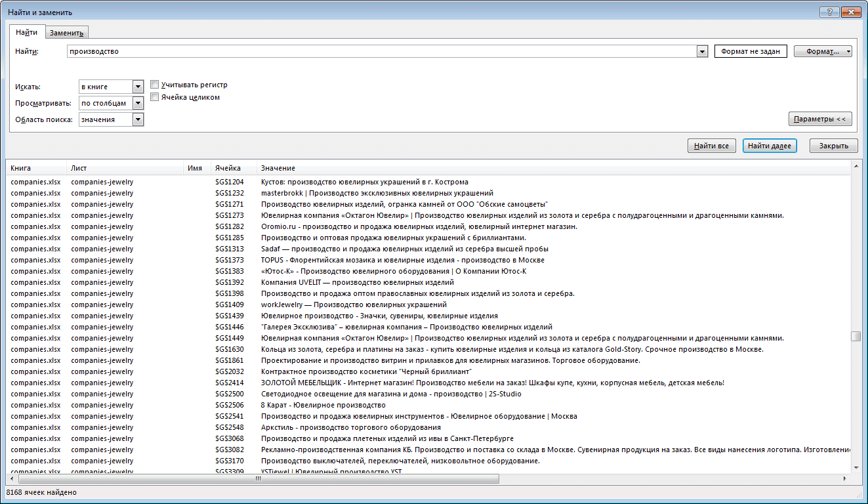Select Компания UVELIT result row $G$1392
This screenshot has width=868, height=504.
[x=428, y=282]
